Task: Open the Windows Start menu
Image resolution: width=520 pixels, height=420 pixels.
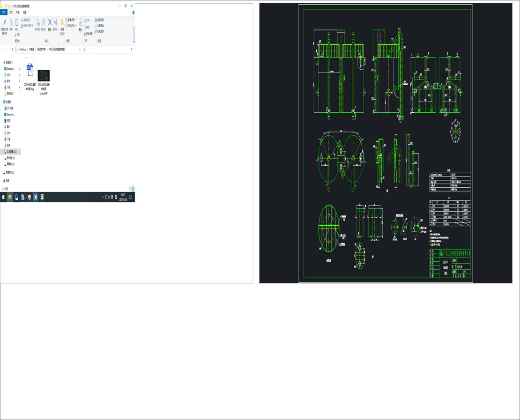Action: point(3,197)
